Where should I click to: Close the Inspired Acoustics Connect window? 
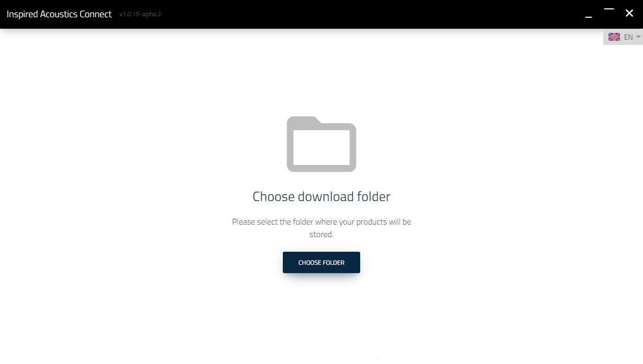click(629, 13)
